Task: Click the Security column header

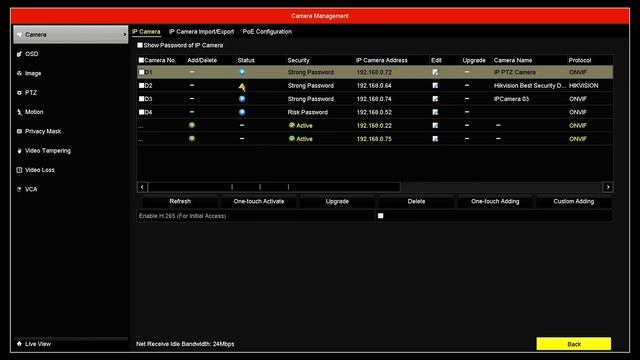Action: coord(298,60)
